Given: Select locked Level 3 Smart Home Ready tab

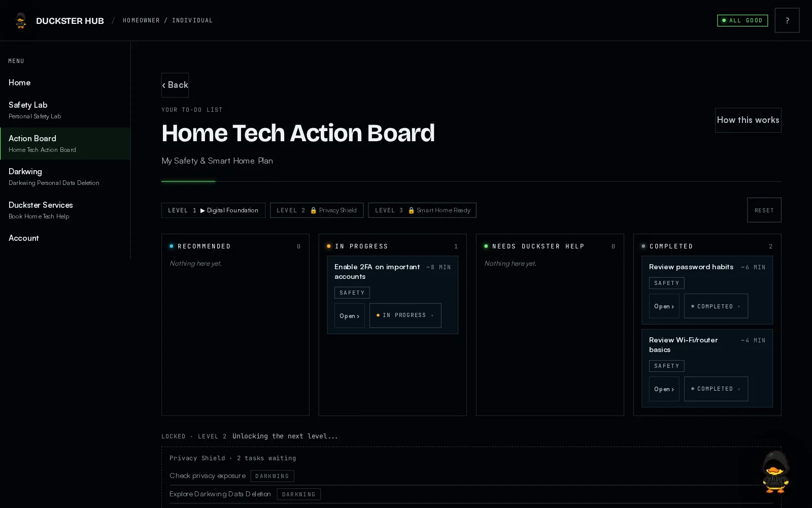Looking at the screenshot, I should (422, 210).
